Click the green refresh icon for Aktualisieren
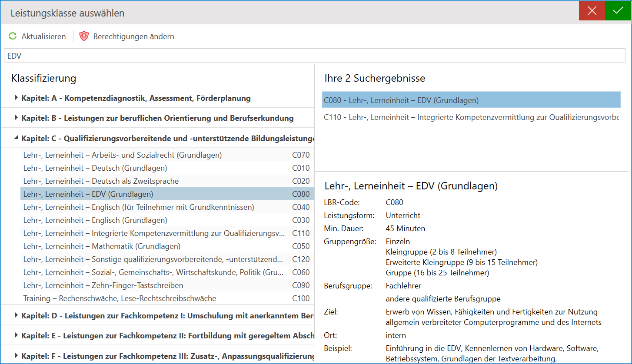 [x=13, y=36]
